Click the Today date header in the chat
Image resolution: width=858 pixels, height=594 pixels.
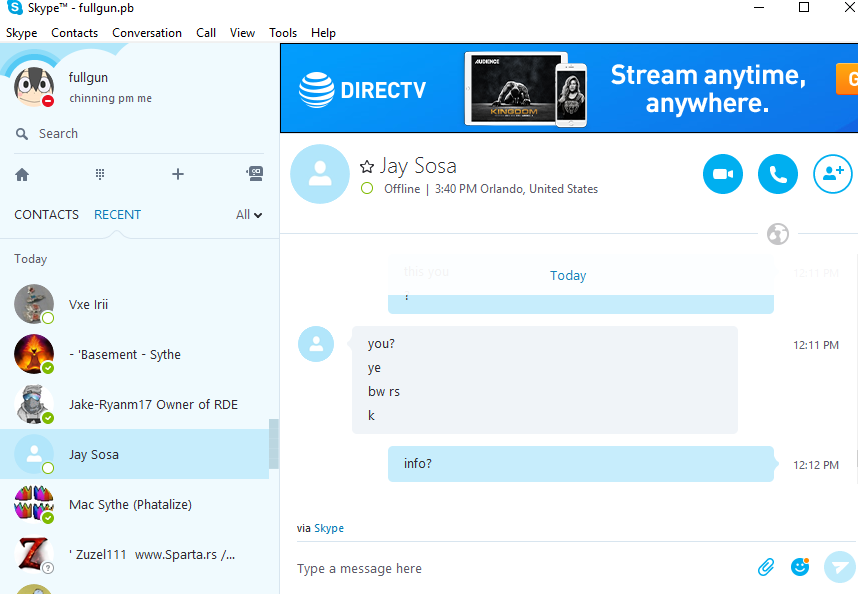click(x=568, y=276)
